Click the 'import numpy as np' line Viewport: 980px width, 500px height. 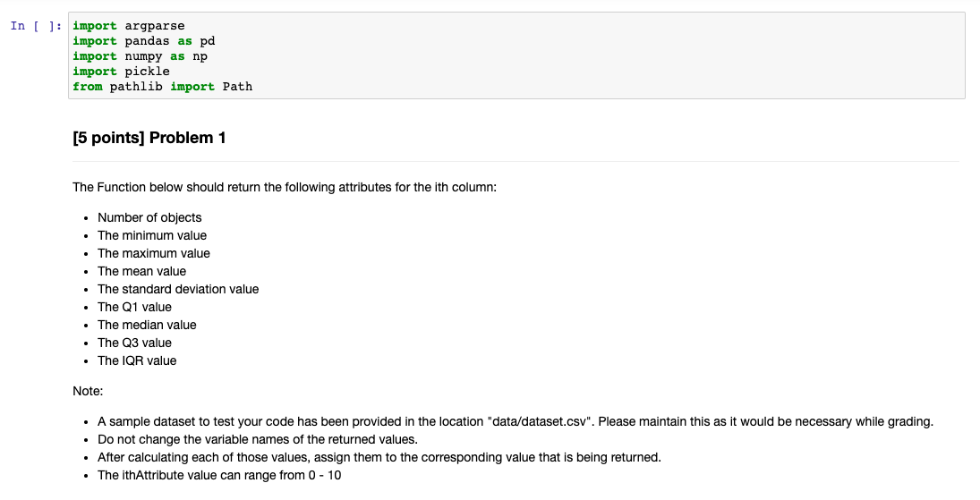140,55
